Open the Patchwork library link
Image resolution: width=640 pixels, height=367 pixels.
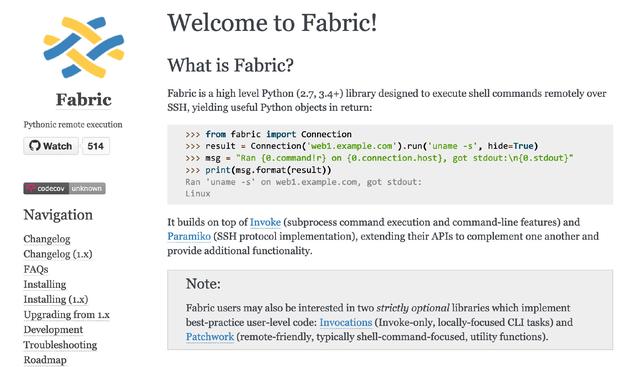pos(210,336)
